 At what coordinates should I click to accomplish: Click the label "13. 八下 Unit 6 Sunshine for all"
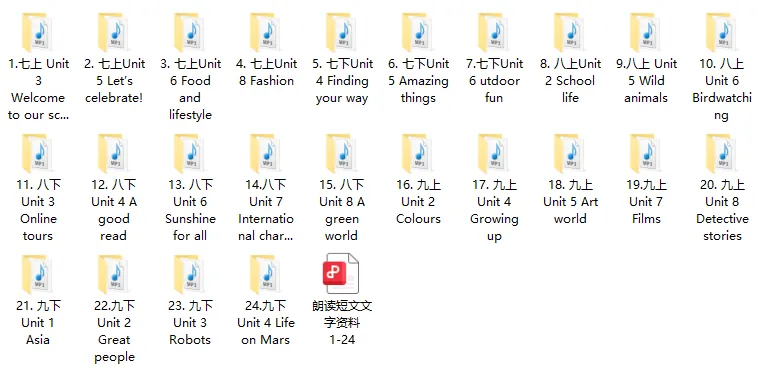click(190, 210)
